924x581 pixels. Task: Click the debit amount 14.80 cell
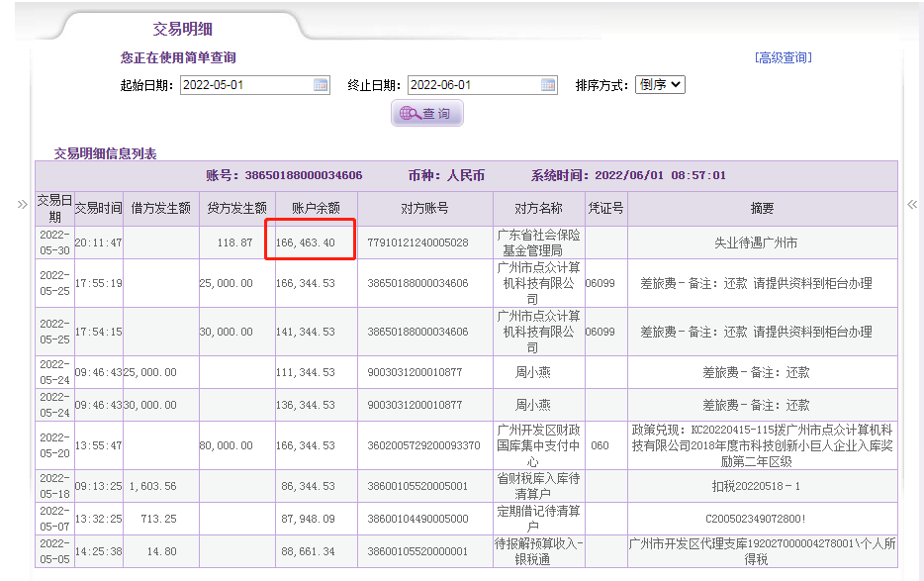161,551
